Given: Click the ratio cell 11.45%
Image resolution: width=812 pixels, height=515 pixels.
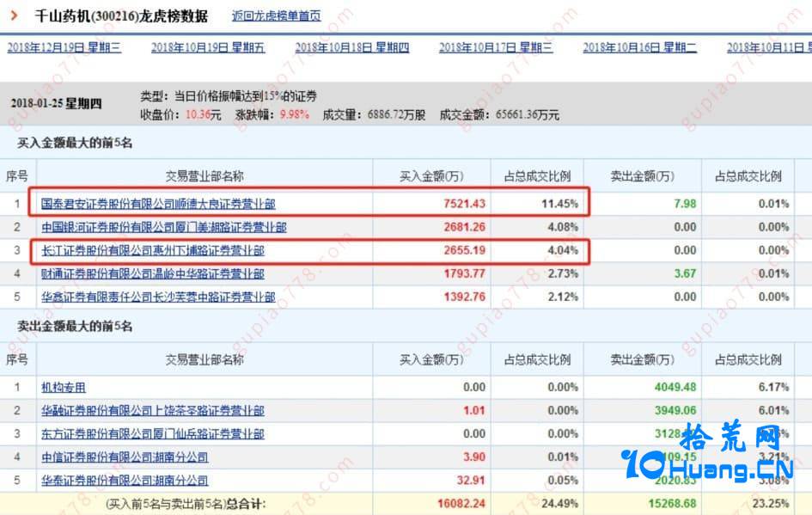Looking at the screenshot, I should click(x=559, y=204).
